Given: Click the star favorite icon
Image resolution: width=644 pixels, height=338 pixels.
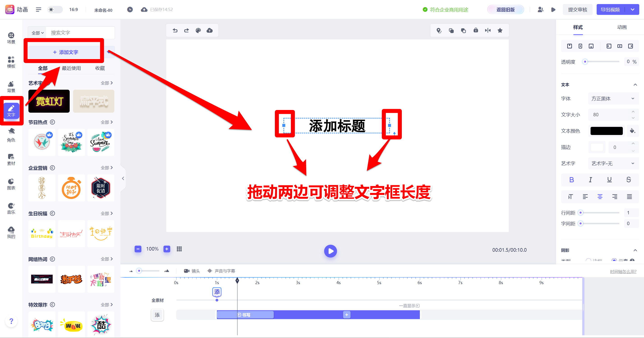Looking at the screenshot, I should (500, 30).
